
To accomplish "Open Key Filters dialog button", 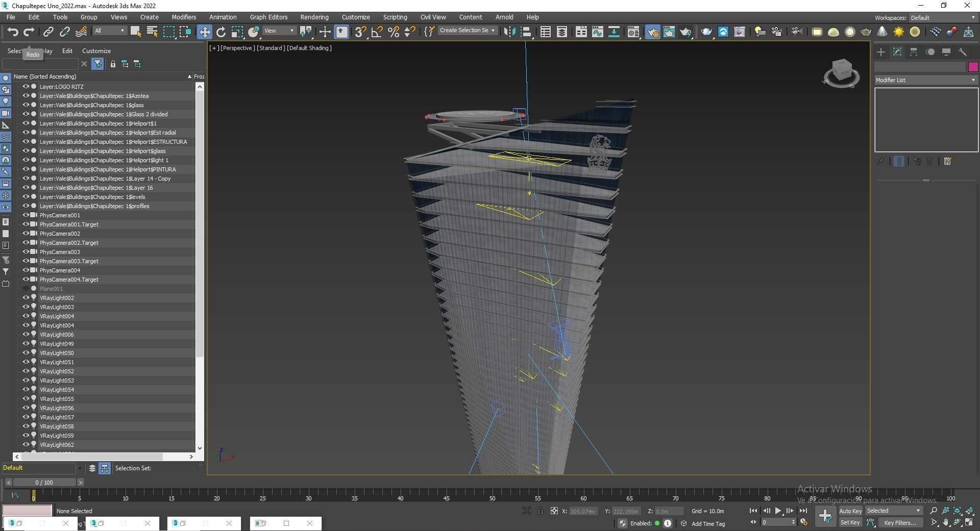I will [x=900, y=522].
